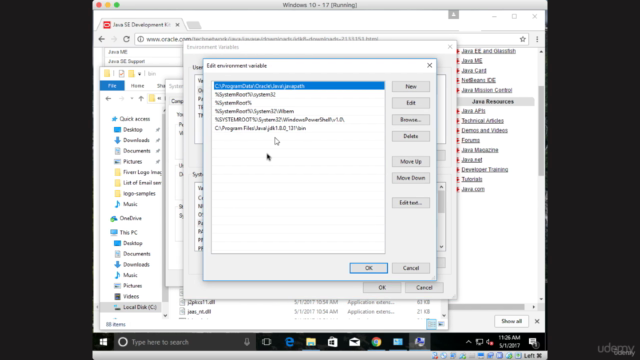Open File Explorer from the taskbar
Viewport: 640px width, 360px height.
click(311, 342)
